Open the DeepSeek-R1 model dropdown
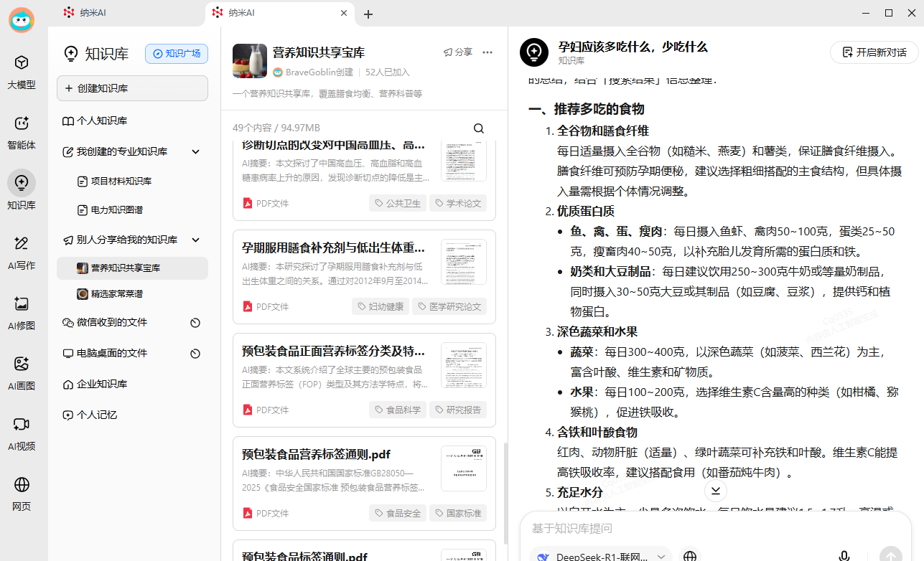This screenshot has width=924, height=561. point(601,556)
